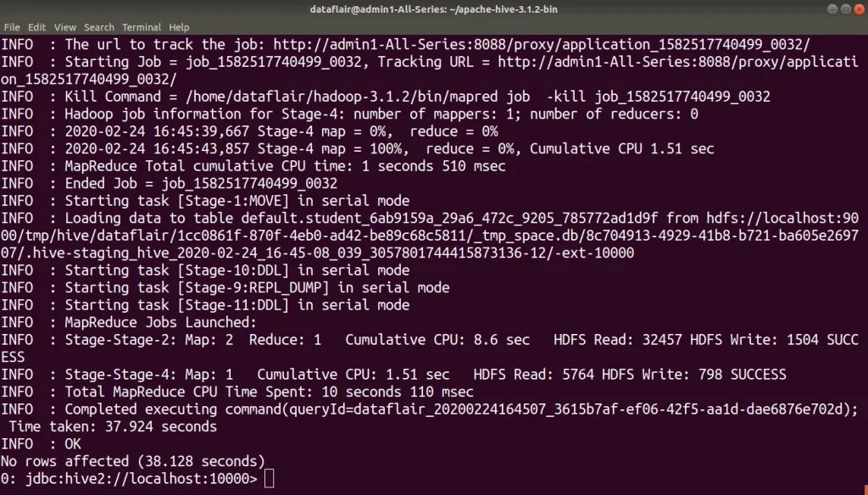Open the File menu

tap(12, 26)
